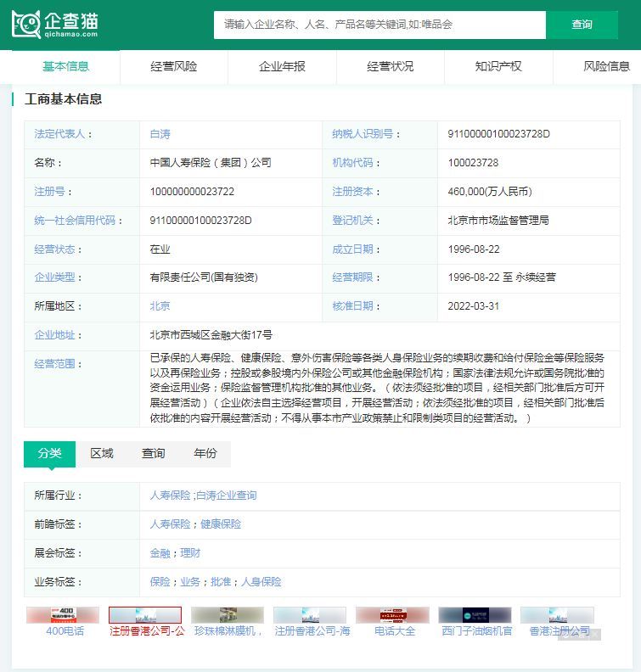Click the 企查猫 cat logo icon
641x672 pixels.
tap(26, 24)
